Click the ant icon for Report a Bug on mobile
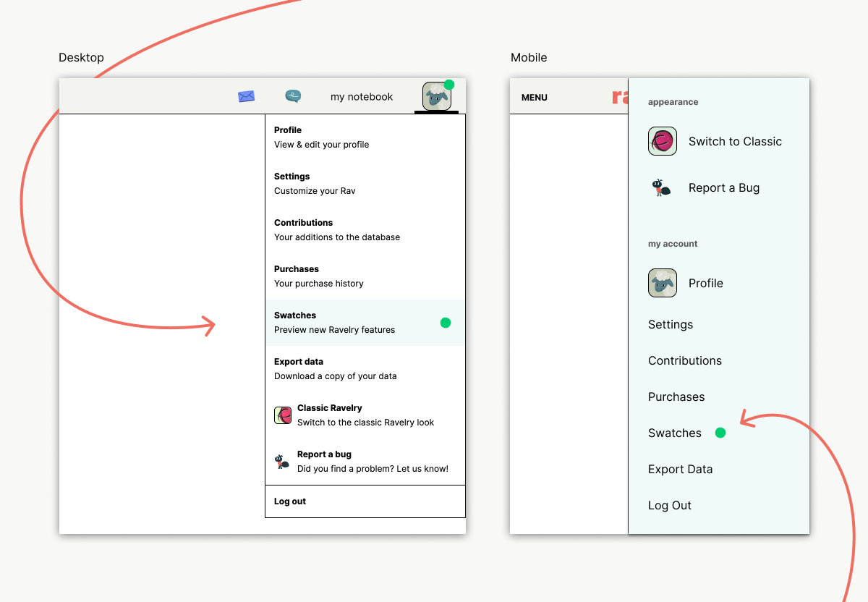This screenshot has height=602, width=868. tap(660, 187)
